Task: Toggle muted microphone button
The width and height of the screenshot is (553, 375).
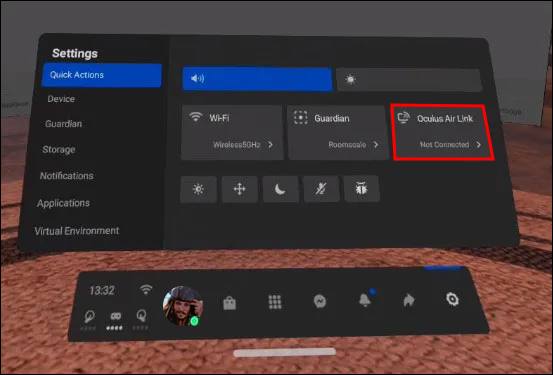Action: [x=321, y=189]
